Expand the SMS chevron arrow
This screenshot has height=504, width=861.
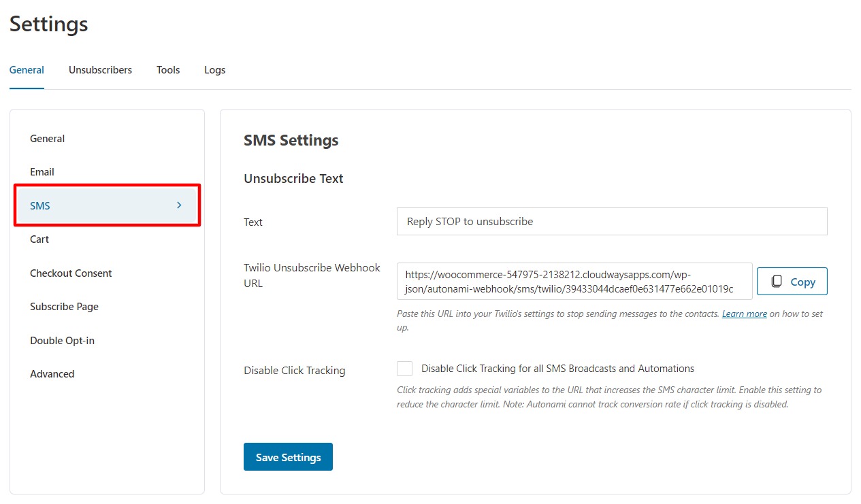click(x=179, y=205)
